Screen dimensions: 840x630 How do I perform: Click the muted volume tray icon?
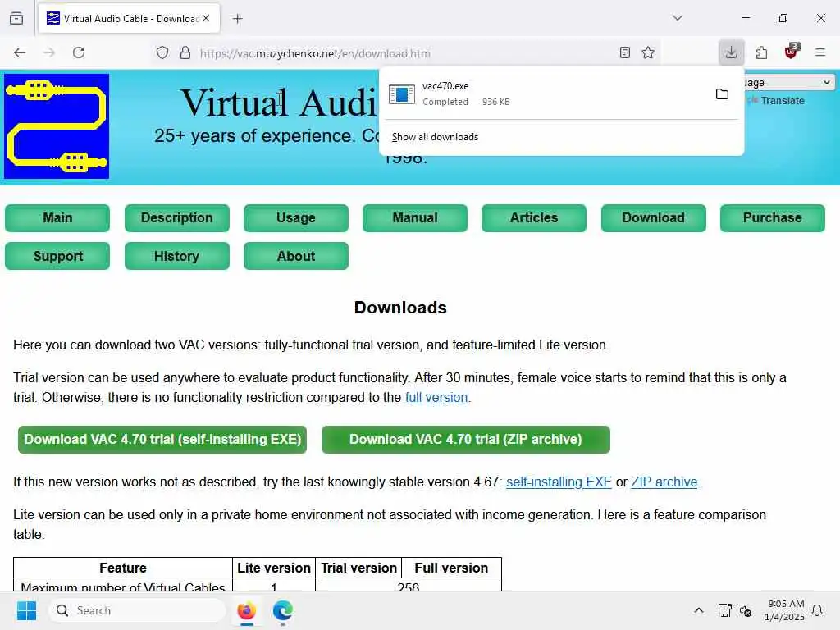746,610
